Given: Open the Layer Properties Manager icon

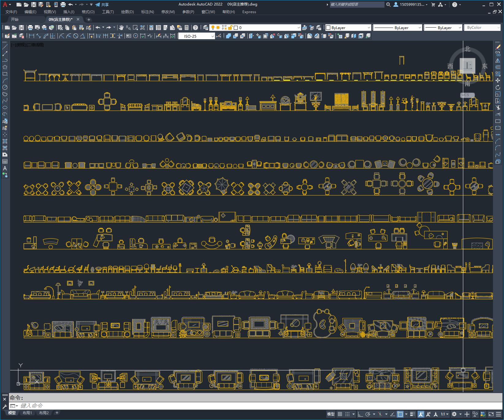Looking at the screenshot, I should point(206,28).
